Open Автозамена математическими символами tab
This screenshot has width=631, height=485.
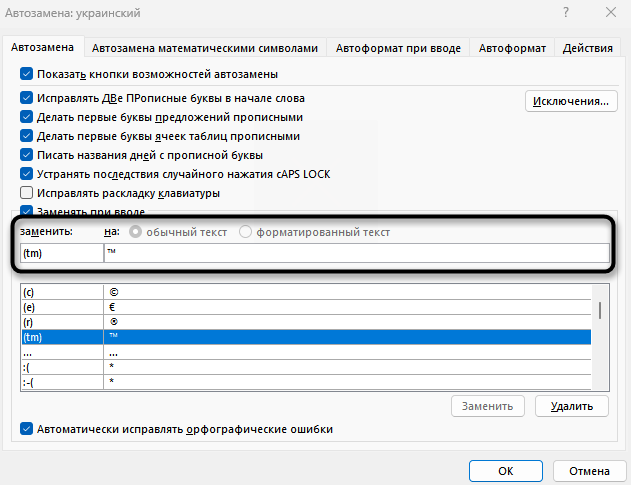205,48
